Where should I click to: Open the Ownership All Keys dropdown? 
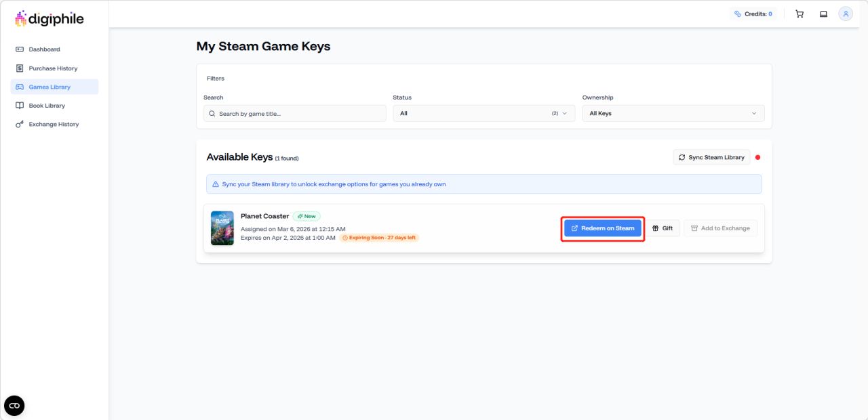click(673, 113)
